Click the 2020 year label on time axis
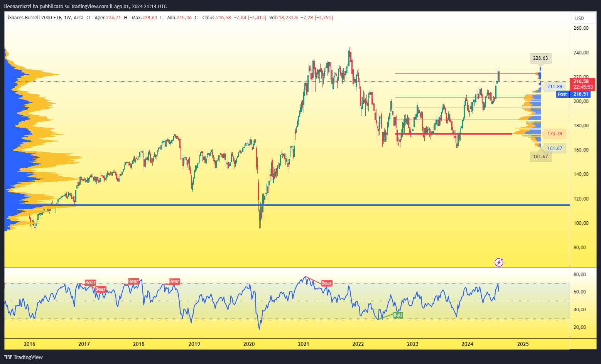This screenshot has width=601, height=364. (249, 344)
